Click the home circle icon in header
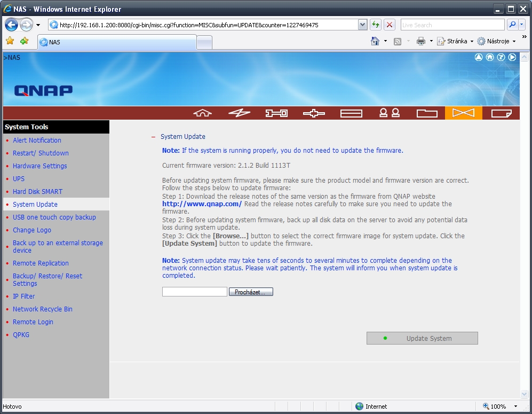This screenshot has height=414, width=532. click(x=490, y=57)
